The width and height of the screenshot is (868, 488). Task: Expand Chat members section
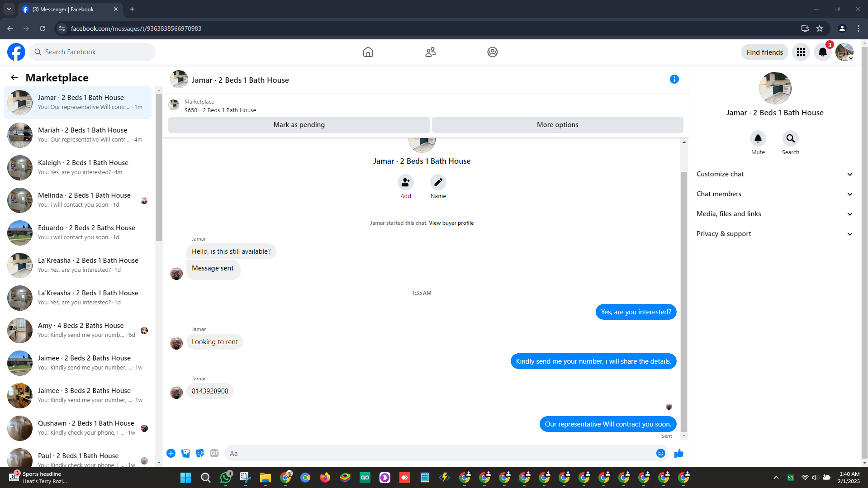pyautogui.click(x=775, y=194)
